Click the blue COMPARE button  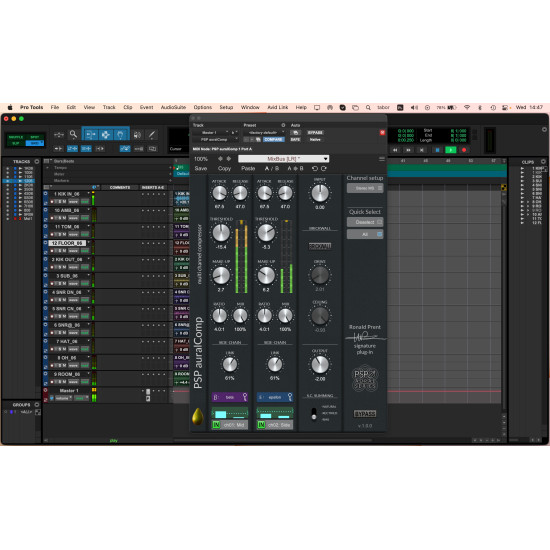click(x=273, y=140)
